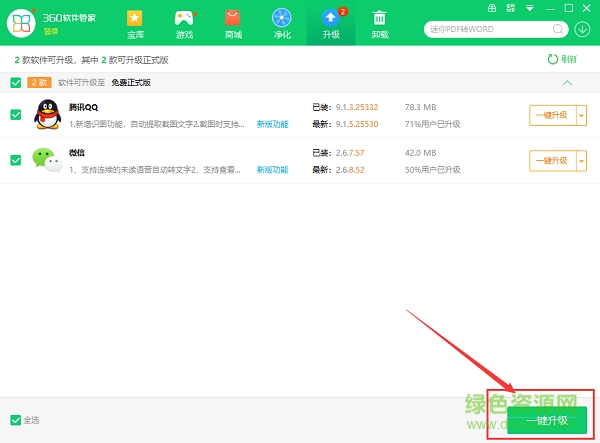
Task: Collapse the upgradable software group chevron
Action: [x=568, y=83]
